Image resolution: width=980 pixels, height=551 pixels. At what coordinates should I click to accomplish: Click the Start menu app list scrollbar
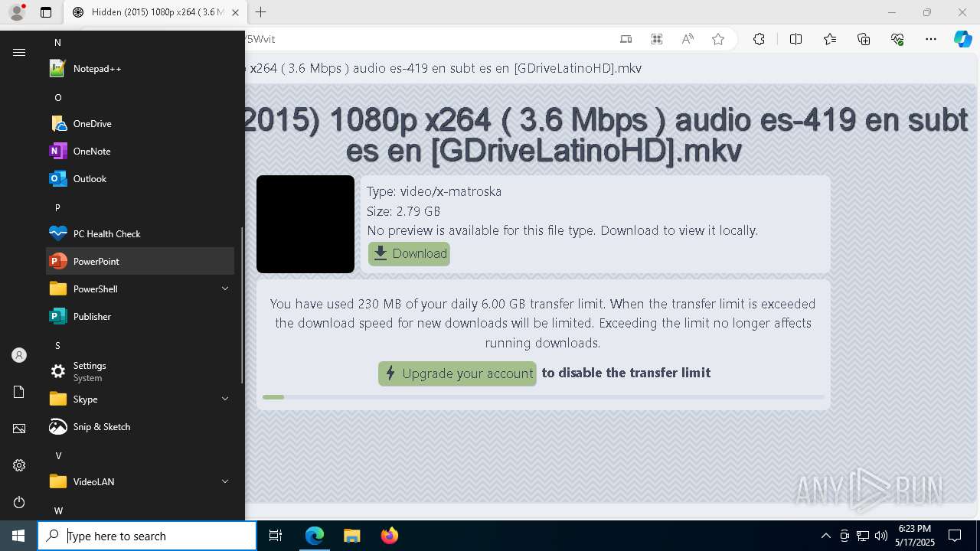tap(242, 305)
